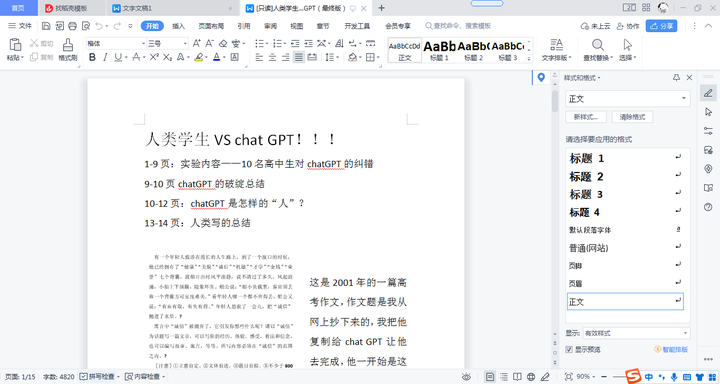Click the location pin icon above scrollbar
Viewport: 720px width, 384px height.
pos(541,78)
